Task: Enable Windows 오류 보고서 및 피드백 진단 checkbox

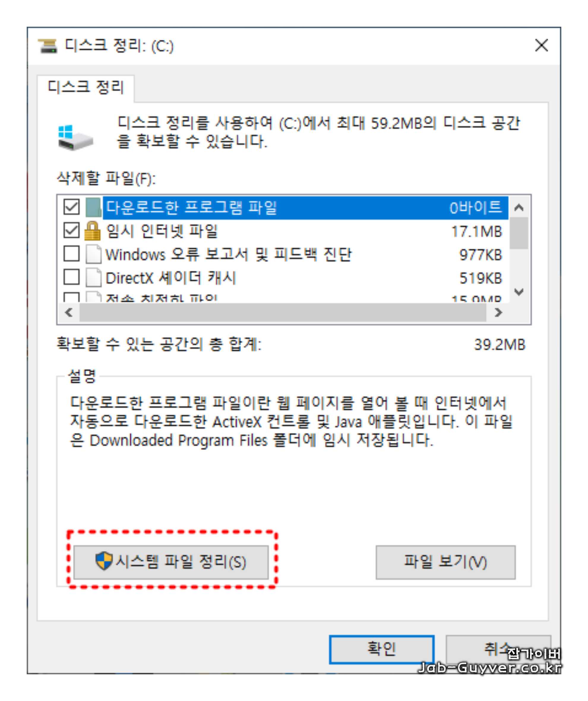Action: (x=71, y=254)
